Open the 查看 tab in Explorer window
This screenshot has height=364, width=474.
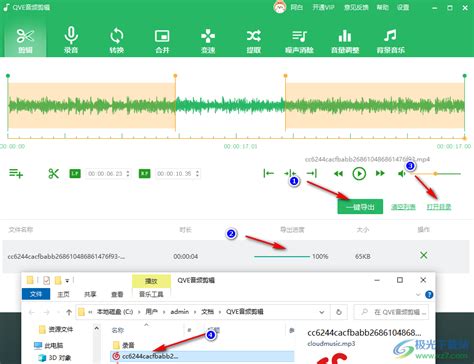point(117,294)
